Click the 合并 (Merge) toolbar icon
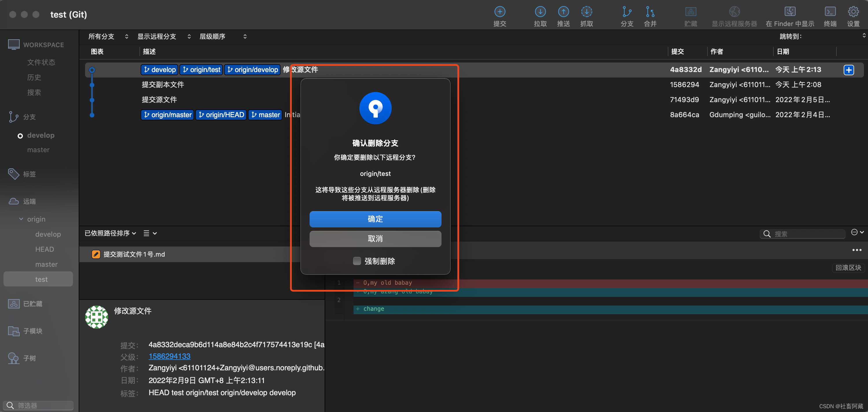Screen dimensions: 868x412 (650, 12)
